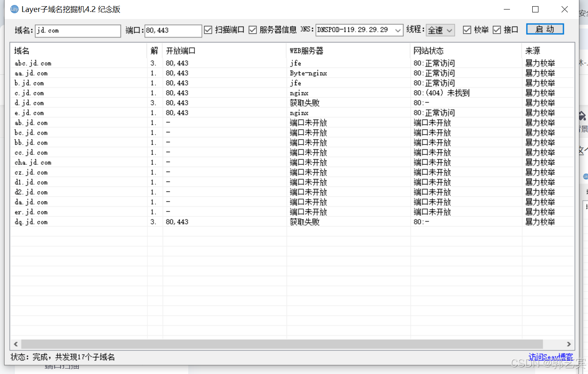Minimize the Layer window

(507, 9)
